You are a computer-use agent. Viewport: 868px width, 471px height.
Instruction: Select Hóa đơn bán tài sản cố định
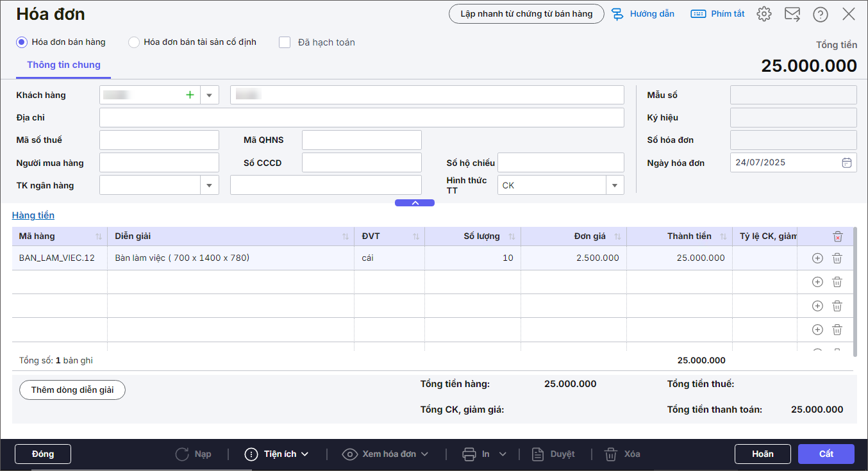(134, 42)
